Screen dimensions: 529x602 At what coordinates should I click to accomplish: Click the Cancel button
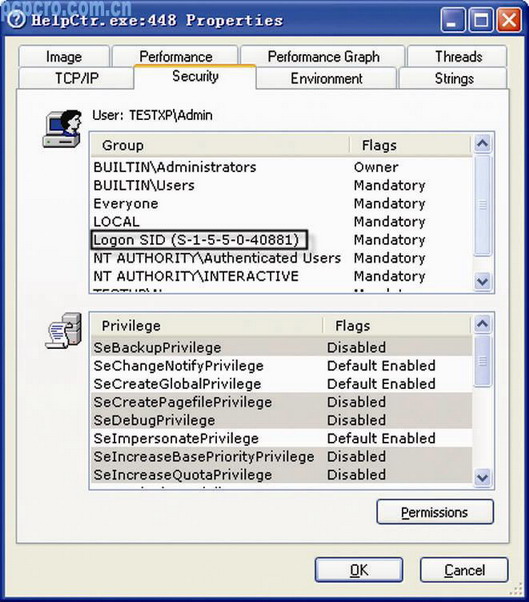click(464, 570)
